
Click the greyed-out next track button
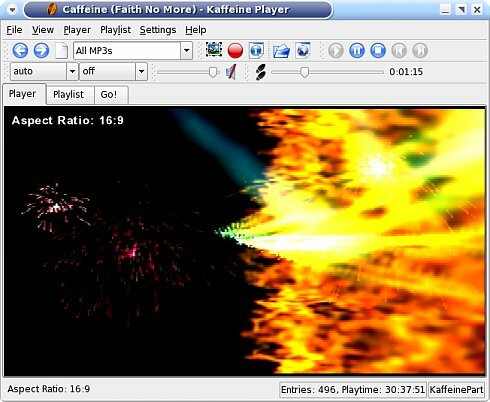(x=420, y=51)
